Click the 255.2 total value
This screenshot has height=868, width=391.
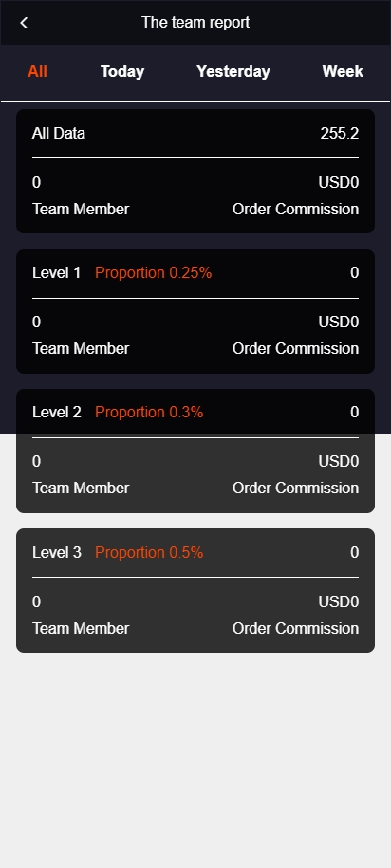point(340,134)
